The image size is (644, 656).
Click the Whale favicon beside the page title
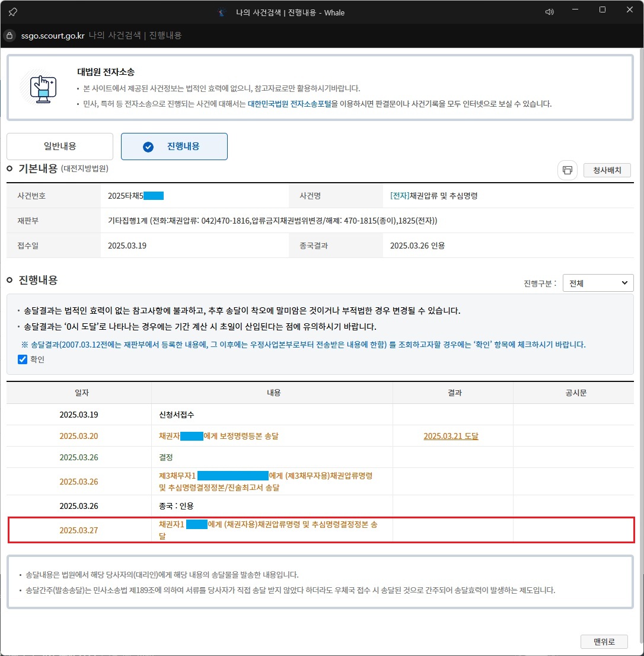(x=220, y=12)
